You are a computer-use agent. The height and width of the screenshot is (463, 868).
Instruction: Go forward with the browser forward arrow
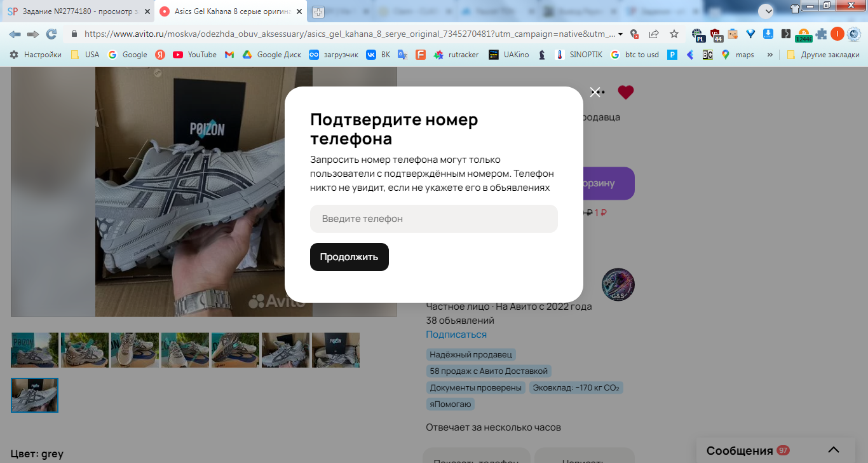point(33,34)
